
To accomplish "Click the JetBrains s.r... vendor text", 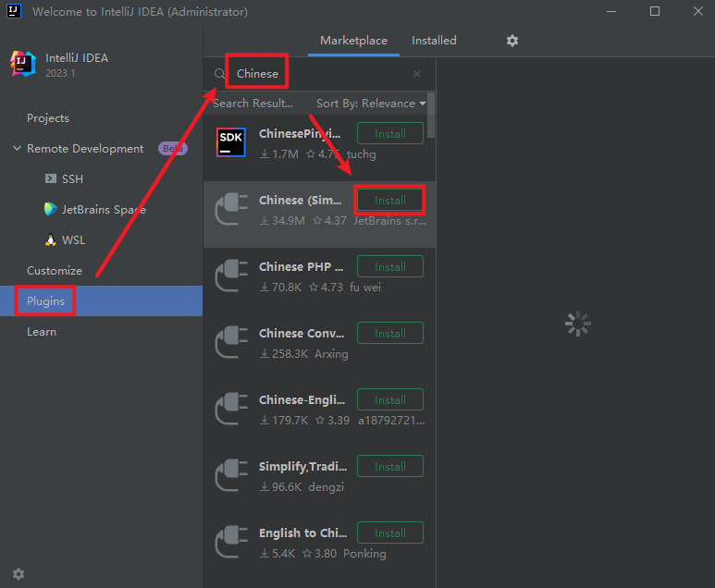I will [x=390, y=221].
